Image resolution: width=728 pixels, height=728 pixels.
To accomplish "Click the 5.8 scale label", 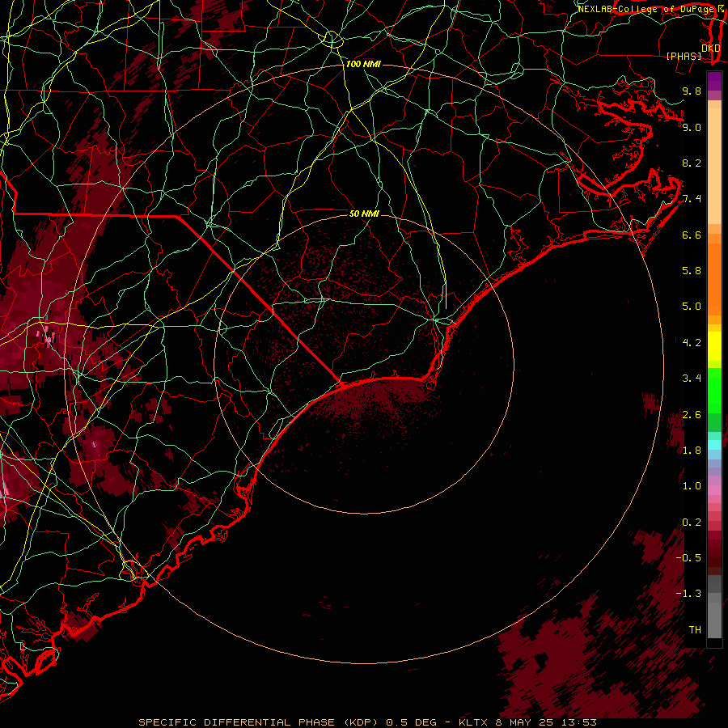I will (x=692, y=271).
